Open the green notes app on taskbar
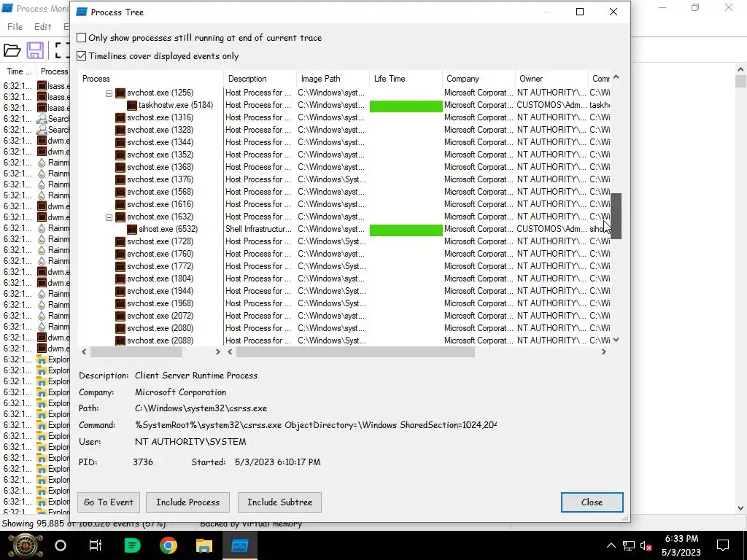This screenshot has width=747, height=560. [x=132, y=545]
